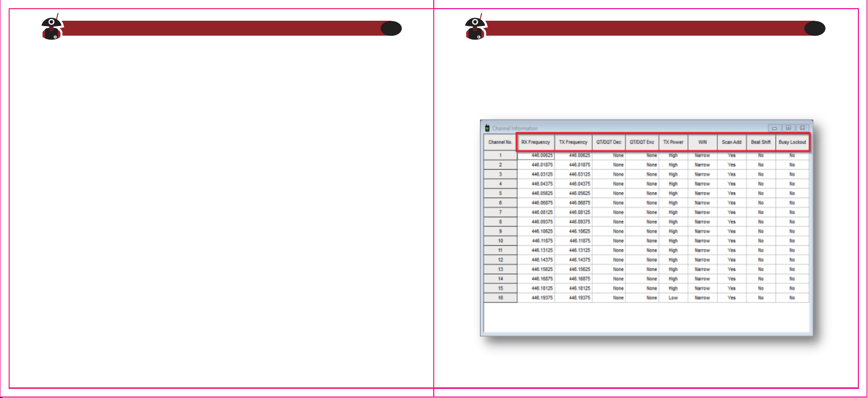Maximize the Channel Information window
The height and width of the screenshot is (398, 868).
coord(788,128)
